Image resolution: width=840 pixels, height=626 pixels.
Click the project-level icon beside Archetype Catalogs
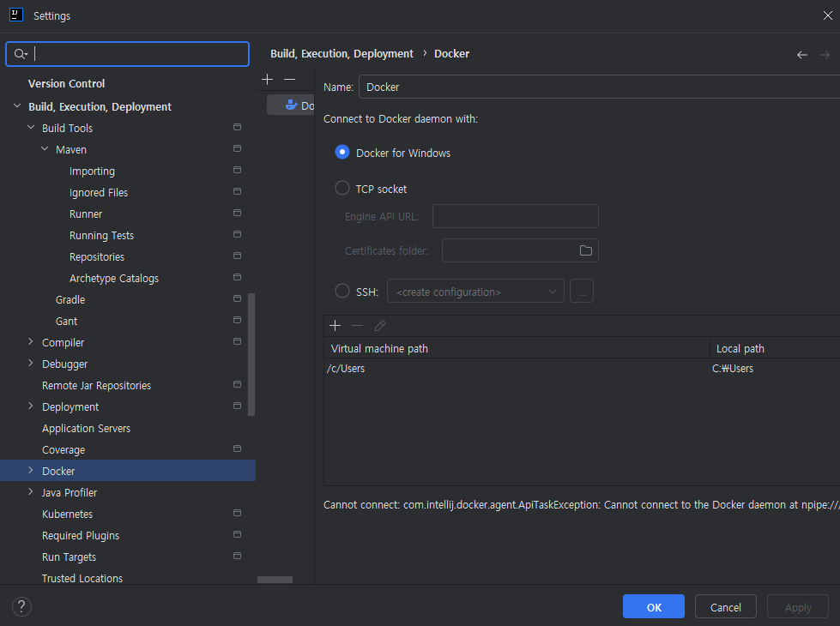click(x=237, y=277)
